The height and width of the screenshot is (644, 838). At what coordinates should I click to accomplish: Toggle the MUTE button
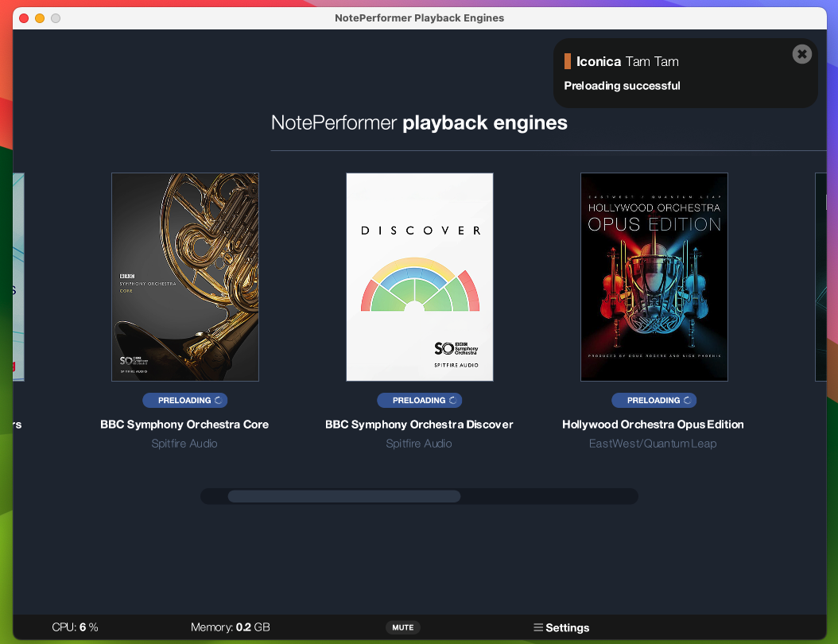pyautogui.click(x=403, y=627)
